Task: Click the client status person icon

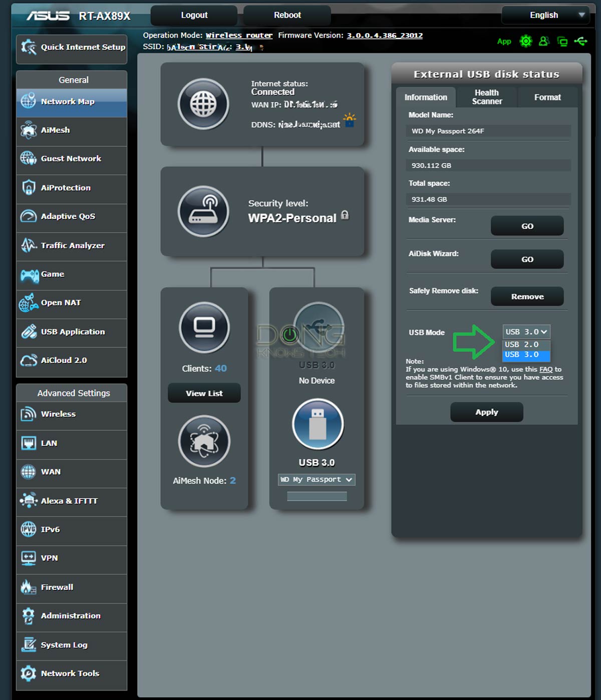Action: (544, 41)
